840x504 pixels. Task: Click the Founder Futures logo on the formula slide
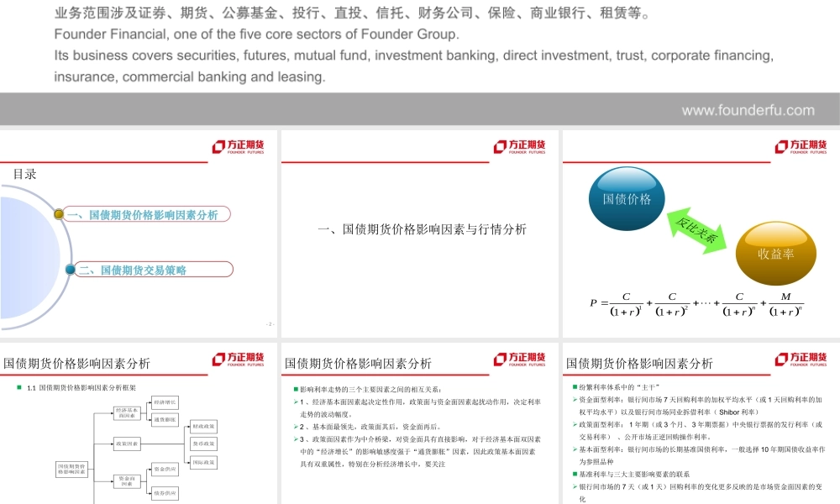(x=800, y=146)
